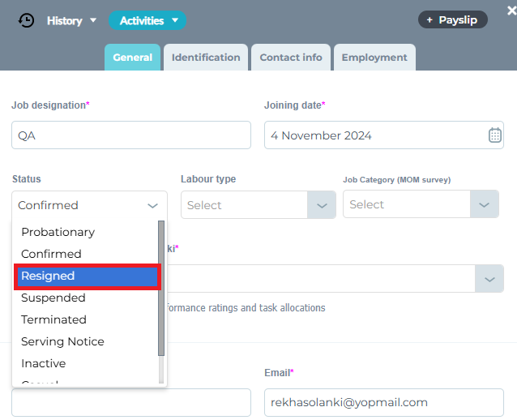Viewport: 517px width, 420px height.
Task: Pick Terminated in the status list
Action: tap(53, 319)
